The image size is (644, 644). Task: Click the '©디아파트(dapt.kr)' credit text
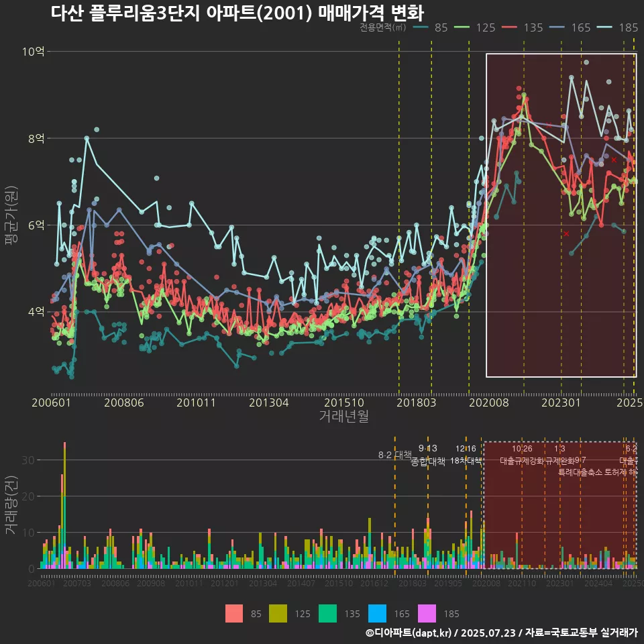click(x=409, y=633)
